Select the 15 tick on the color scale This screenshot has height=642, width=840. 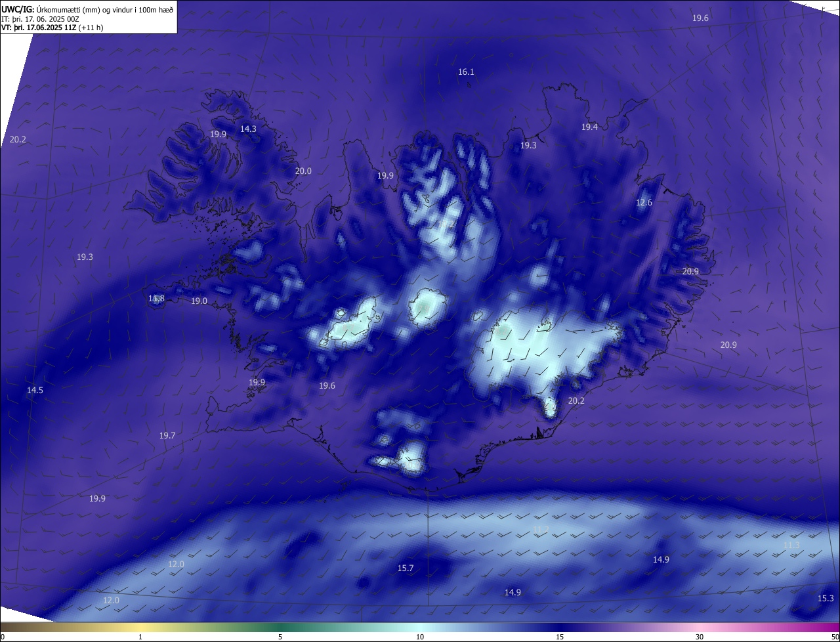[560, 637]
